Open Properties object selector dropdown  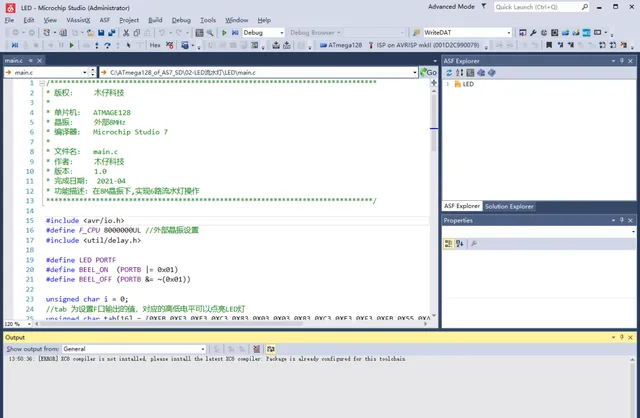(x=633, y=231)
